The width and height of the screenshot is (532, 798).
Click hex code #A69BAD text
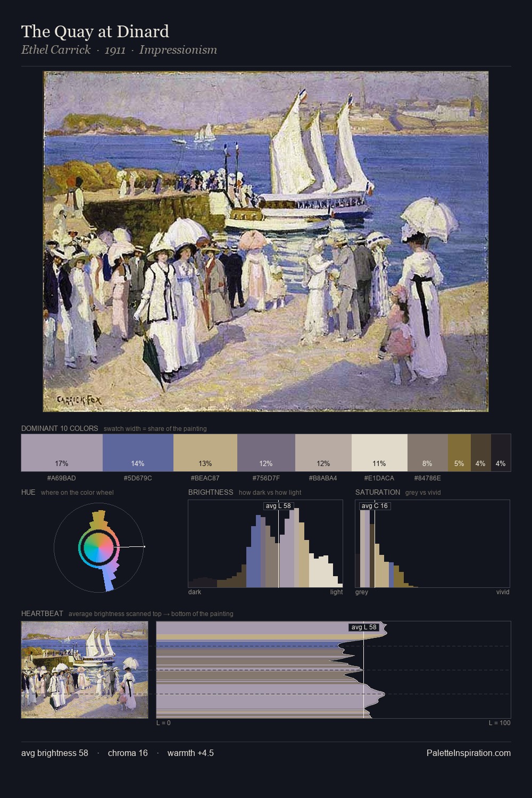(62, 478)
